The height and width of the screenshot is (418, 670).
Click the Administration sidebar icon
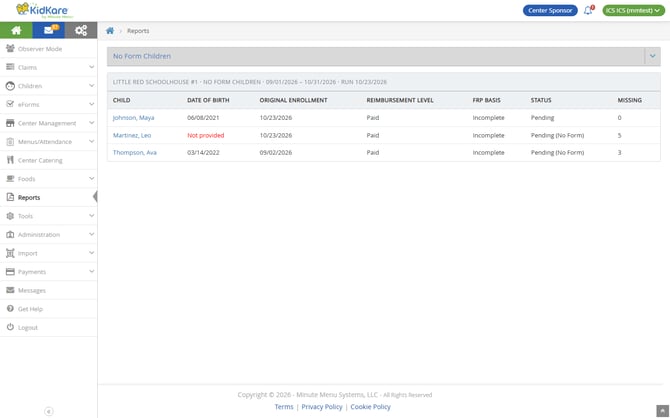(10, 235)
